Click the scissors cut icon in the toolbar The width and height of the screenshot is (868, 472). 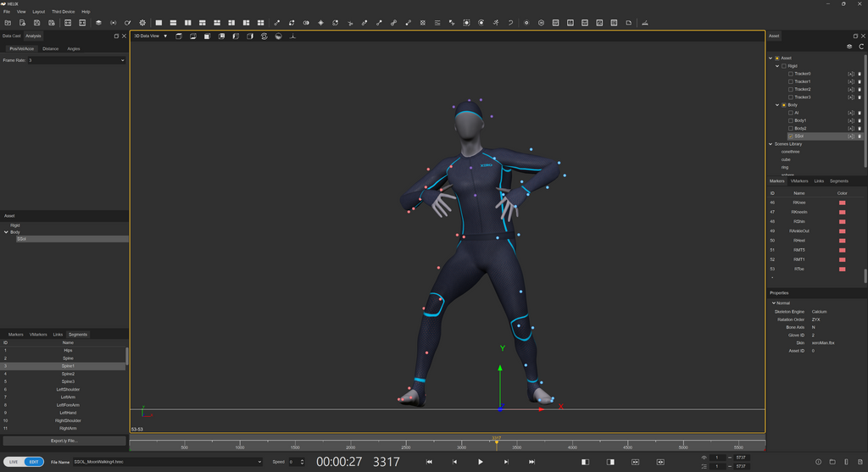tap(350, 23)
